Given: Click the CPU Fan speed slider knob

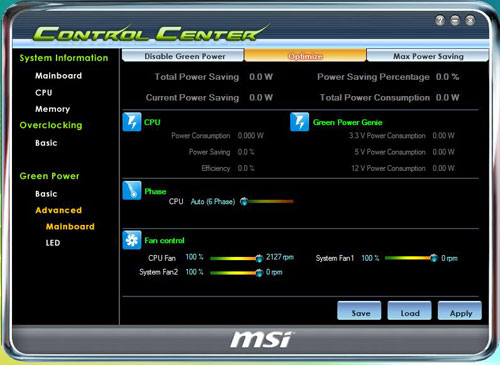Looking at the screenshot, I should tap(259, 258).
